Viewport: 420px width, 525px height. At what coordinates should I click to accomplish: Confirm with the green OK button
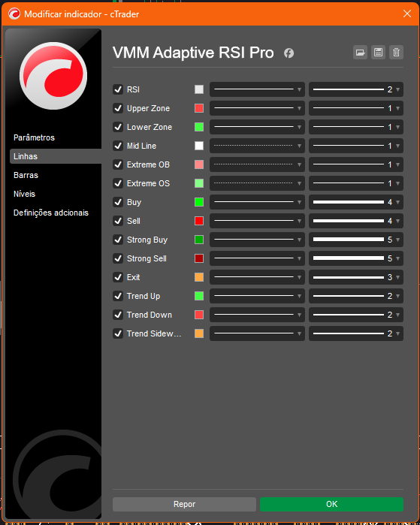(x=331, y=504)
